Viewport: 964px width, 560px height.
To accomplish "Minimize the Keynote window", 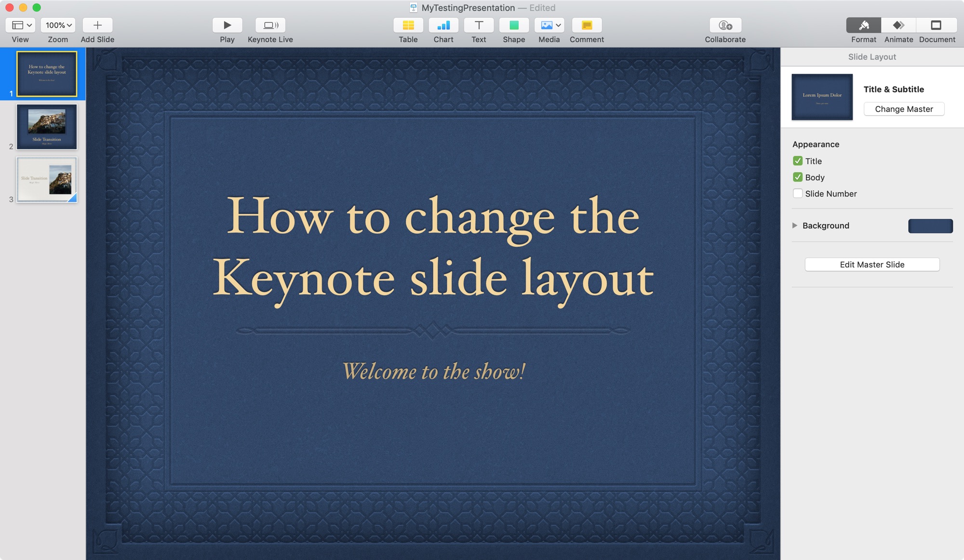I will click(x=23, y=8).
